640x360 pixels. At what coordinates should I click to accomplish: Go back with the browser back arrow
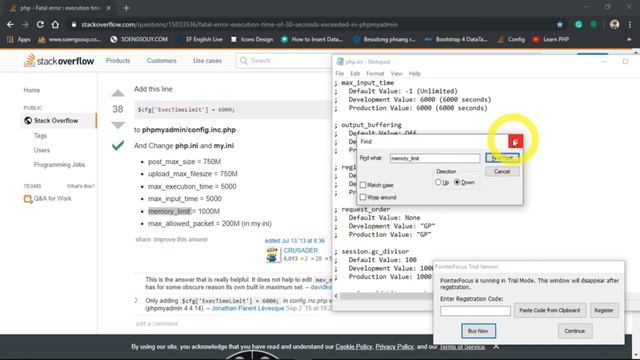point(10,24)
